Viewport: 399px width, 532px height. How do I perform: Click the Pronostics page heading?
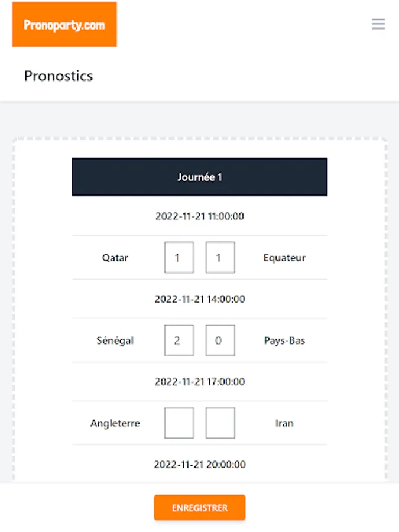(59, 76)
